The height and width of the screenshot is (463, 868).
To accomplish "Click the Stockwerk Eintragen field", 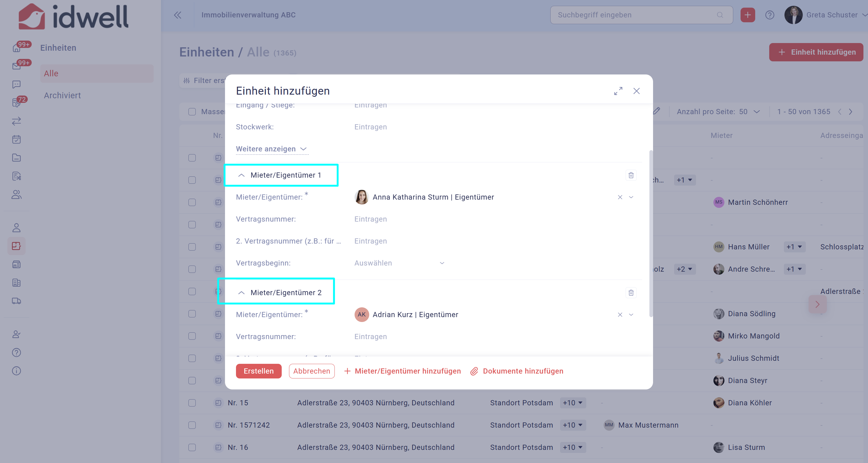I will pos(370,127).
